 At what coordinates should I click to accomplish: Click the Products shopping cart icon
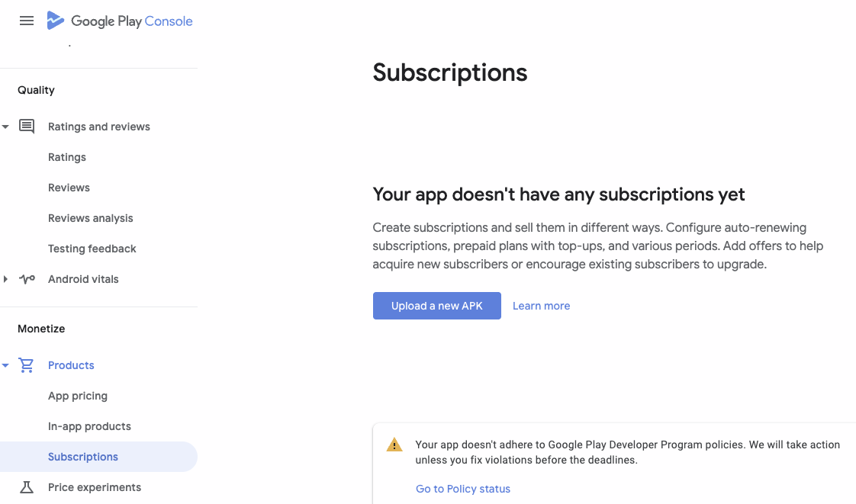(x=26, y=365)
